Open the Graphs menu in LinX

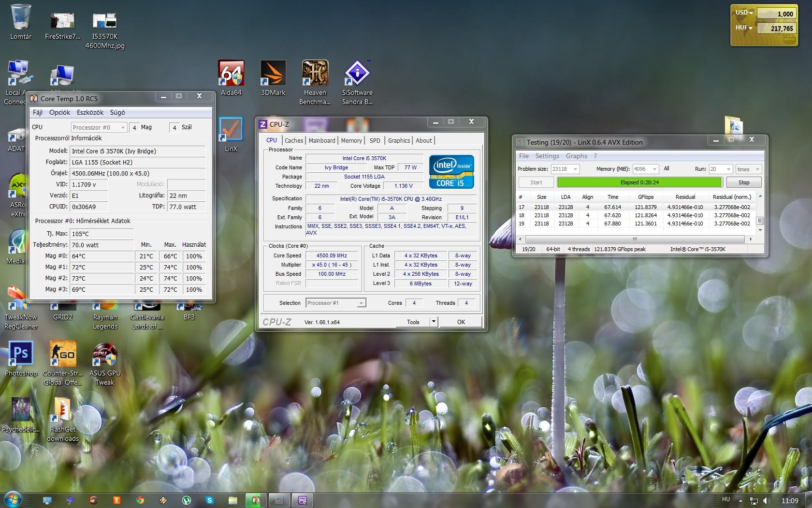tap(577, 156)
